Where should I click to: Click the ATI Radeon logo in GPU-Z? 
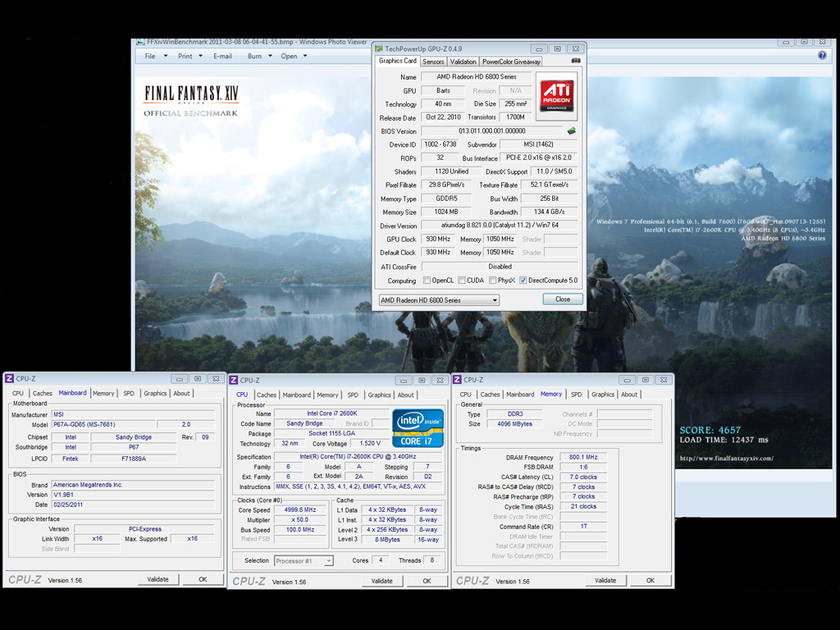click(x=557, y=96)
